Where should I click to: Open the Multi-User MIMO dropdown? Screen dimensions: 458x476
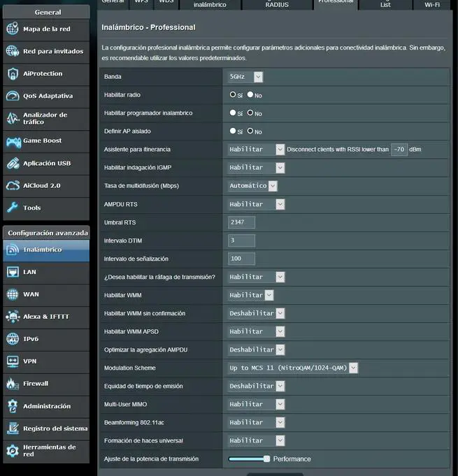(257, 404)
